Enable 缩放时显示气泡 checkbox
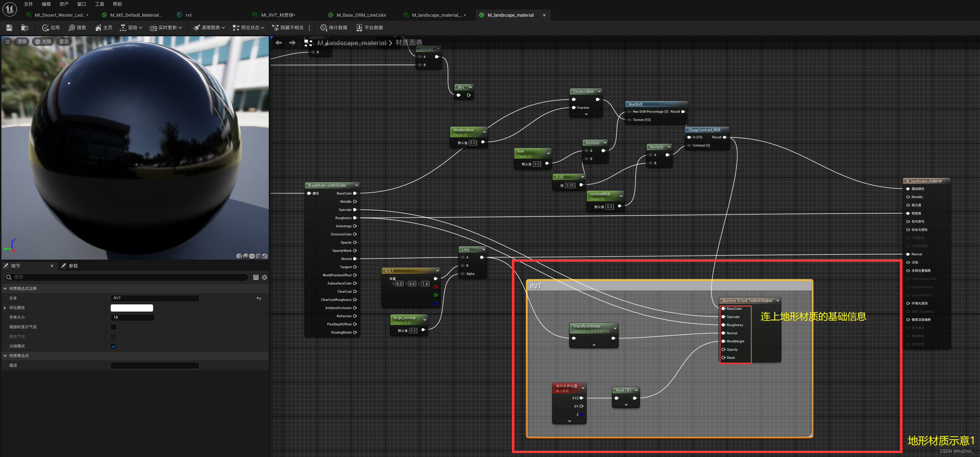 click(113, 327)
